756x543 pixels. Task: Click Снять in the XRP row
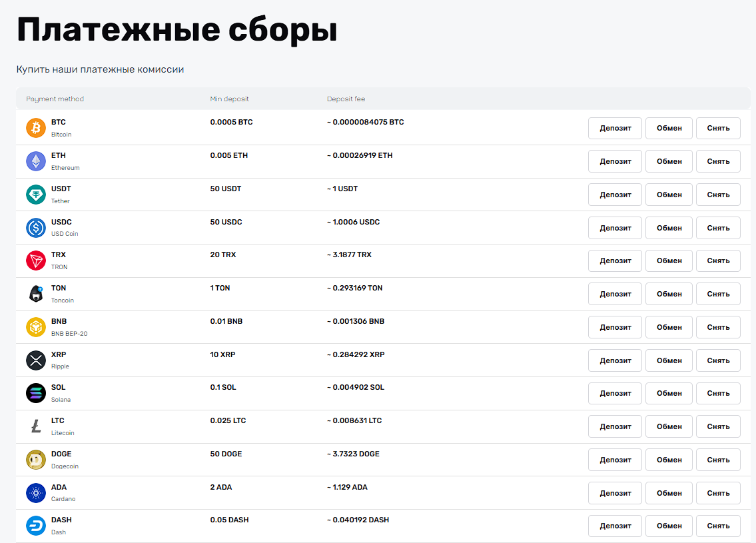tap(719, 360)
